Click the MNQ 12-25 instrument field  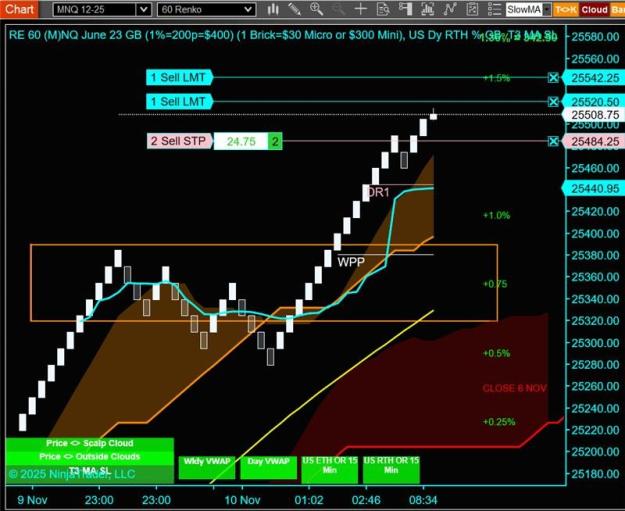click(x=95, y=9)
